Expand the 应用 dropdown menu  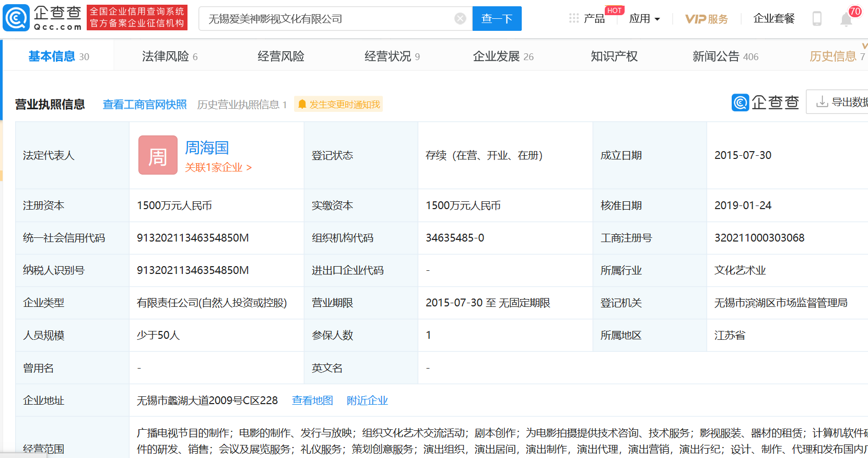tap(644, 19)
